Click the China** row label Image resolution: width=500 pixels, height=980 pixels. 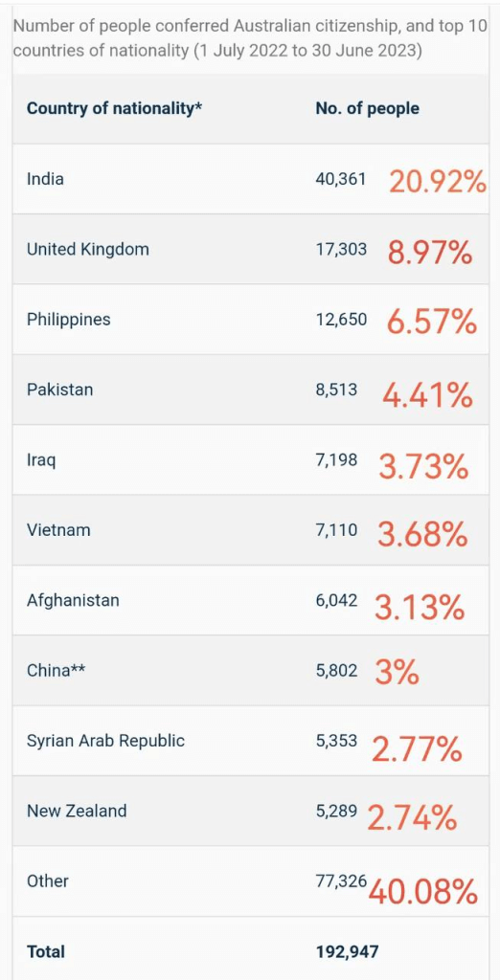coord(57,670)
